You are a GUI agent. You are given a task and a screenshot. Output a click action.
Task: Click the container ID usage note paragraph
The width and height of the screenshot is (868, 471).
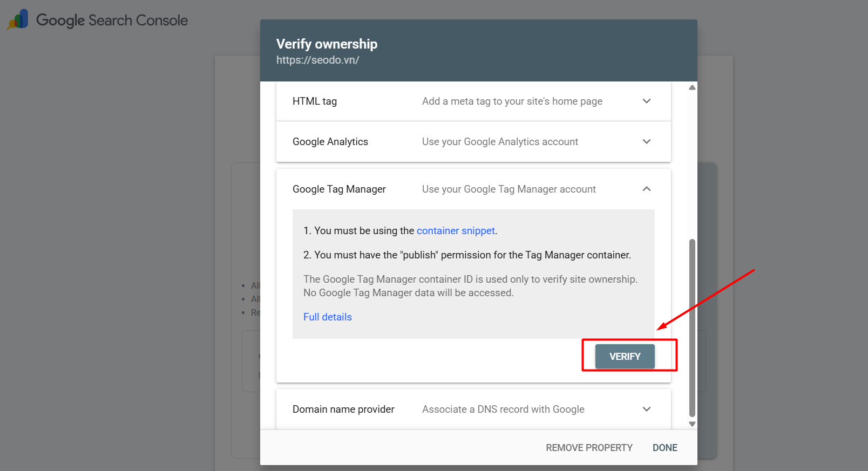(470, 286)
